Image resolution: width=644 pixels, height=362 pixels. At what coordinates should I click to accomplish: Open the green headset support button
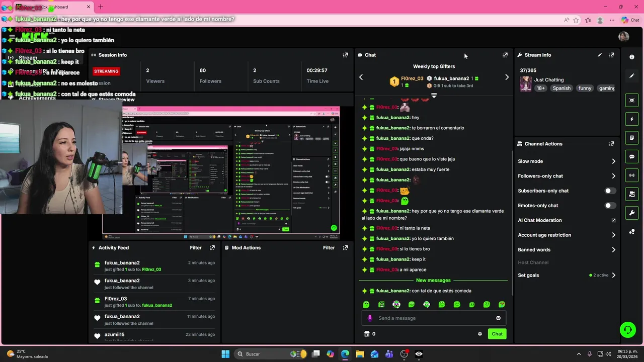627,330
